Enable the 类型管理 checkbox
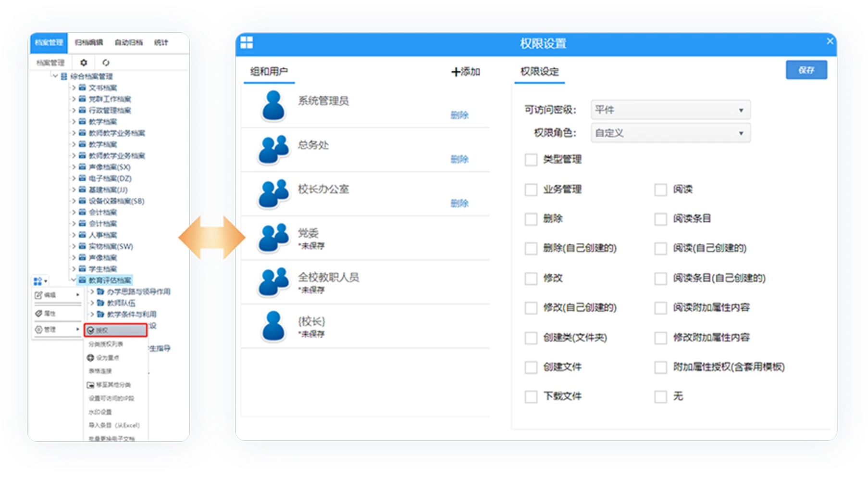 pyautogui.click(x=531, y=160)
